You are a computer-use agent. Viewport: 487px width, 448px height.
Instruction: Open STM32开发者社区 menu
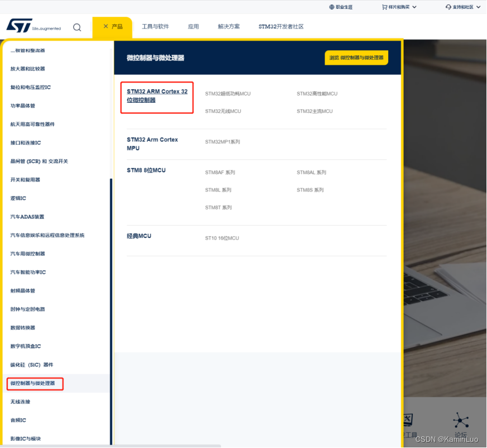281,26
